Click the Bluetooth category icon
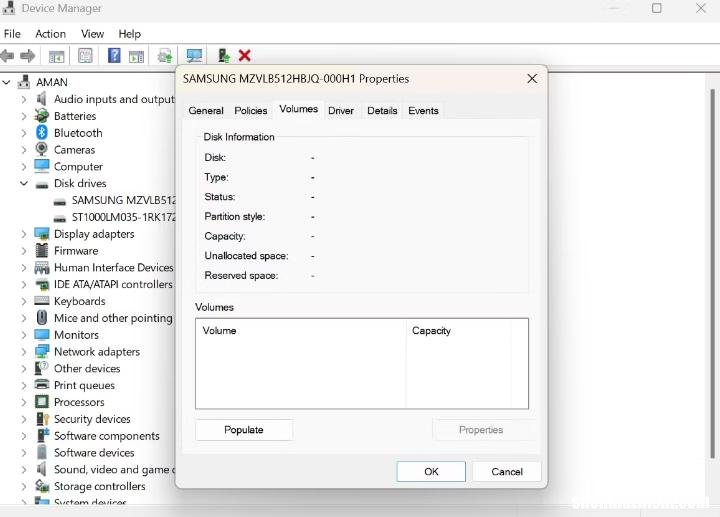 pyautogui.click(x=42, y=133)
